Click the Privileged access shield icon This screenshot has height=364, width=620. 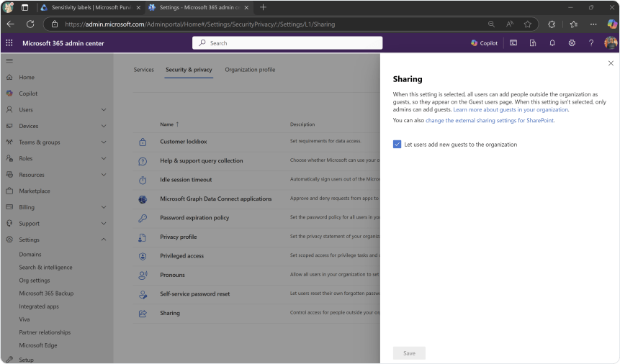pyautogui.click(x=143, y=257)
